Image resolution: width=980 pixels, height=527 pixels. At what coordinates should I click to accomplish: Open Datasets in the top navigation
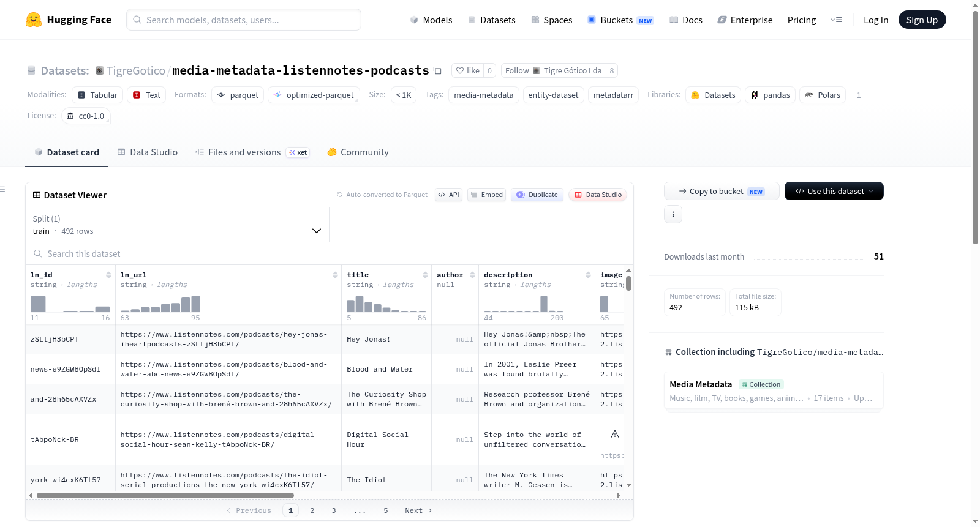coord(491,20)
